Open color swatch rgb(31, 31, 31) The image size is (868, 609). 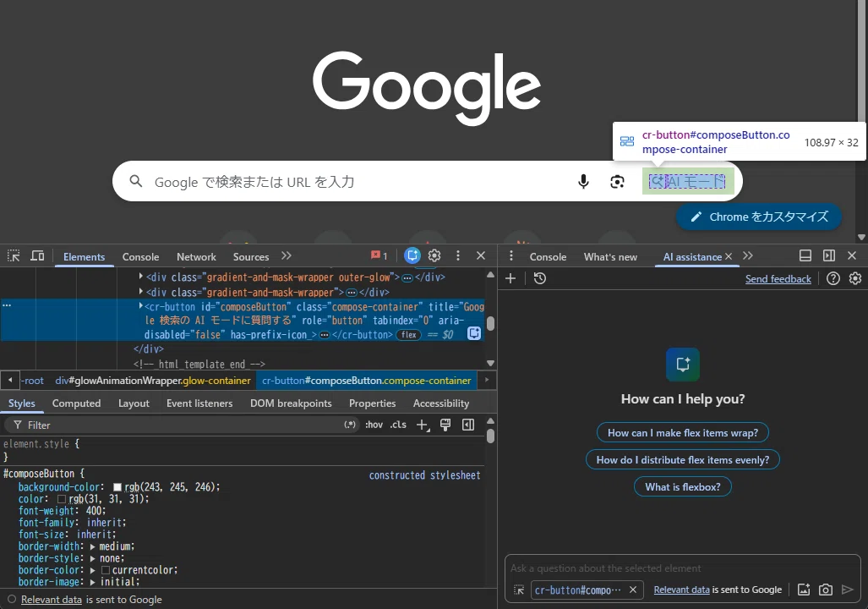(x=62, y=499)
